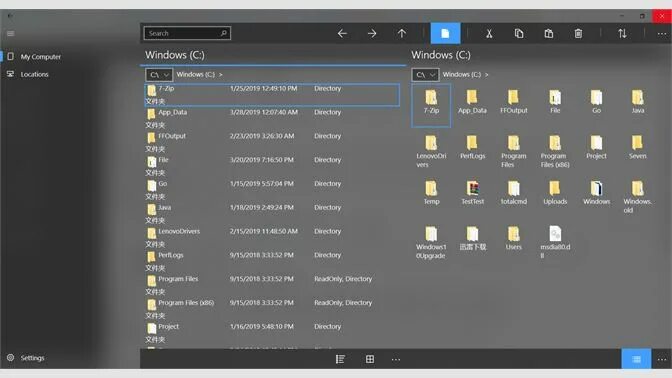672x378 pixels.
Task: Cut the selected item with scissors
Action: [x=489, y=33]
